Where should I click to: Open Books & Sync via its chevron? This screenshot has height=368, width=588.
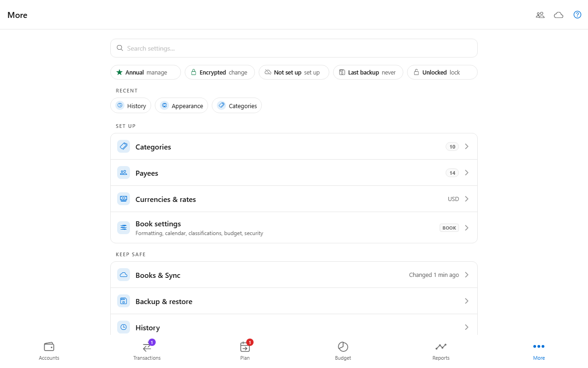point(467,275)
